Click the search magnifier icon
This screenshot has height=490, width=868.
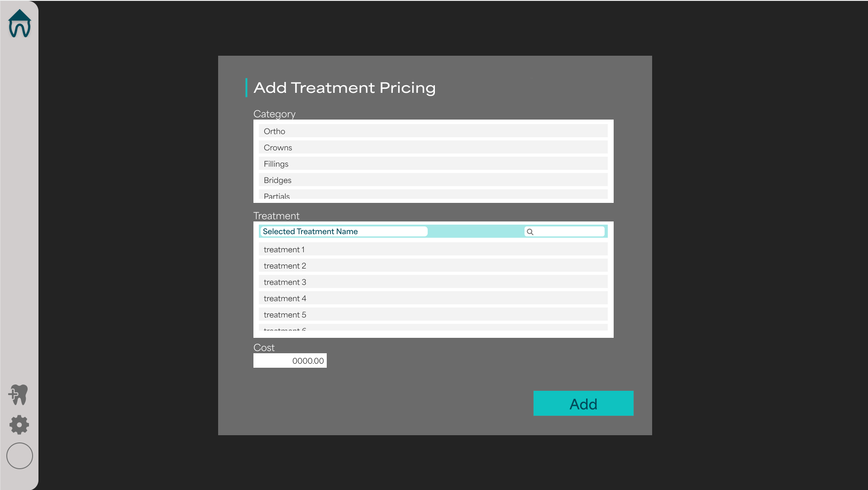tap(530, 232)
